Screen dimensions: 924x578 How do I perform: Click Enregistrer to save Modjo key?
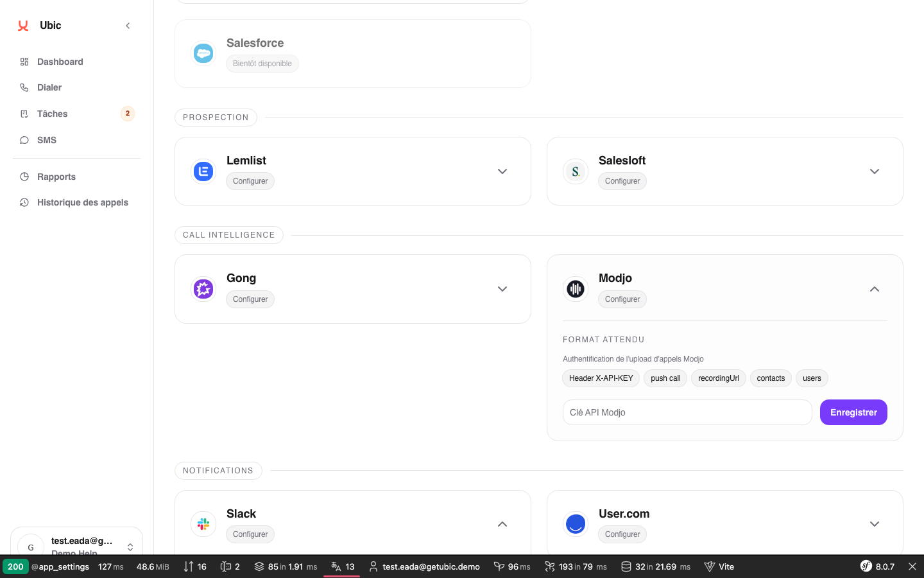pyautogui.click(x=853, y=412)
